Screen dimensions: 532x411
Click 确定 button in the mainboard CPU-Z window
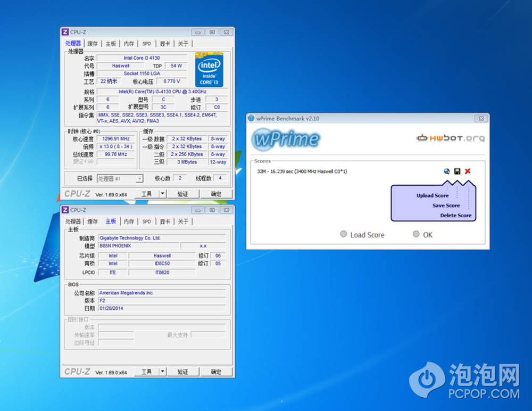coord(216,372)
